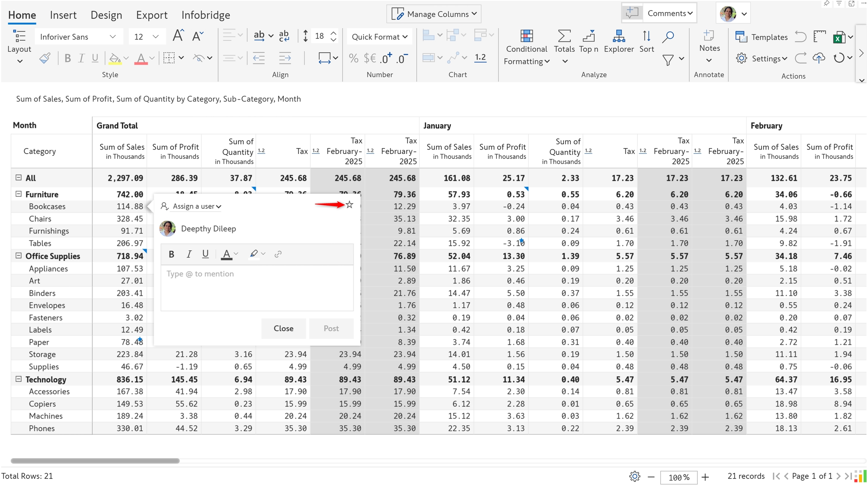Click the Close button in comment box
The width and height of the screenshot is (868, 486).
point(283,328)
